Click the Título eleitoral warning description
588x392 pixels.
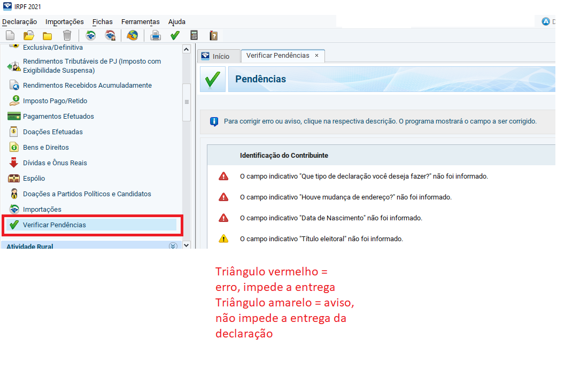click(x=321, y=239)
